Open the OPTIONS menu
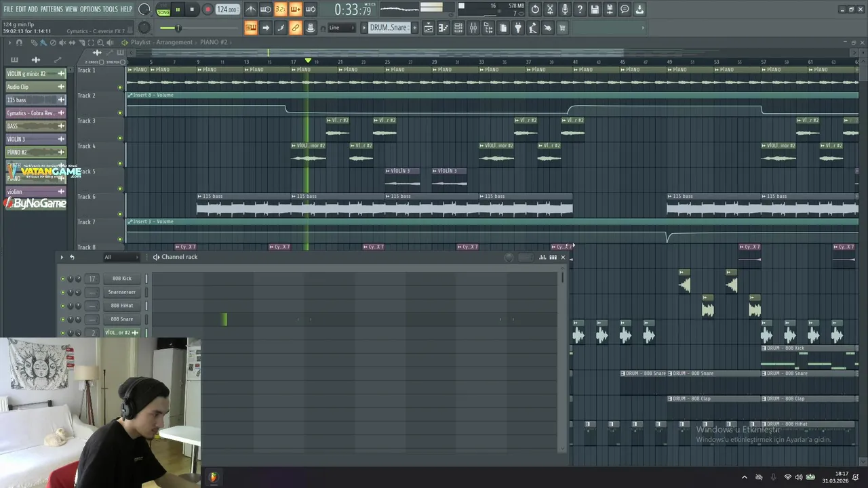Viewport: 868px width, 488px height. [90, 9]
